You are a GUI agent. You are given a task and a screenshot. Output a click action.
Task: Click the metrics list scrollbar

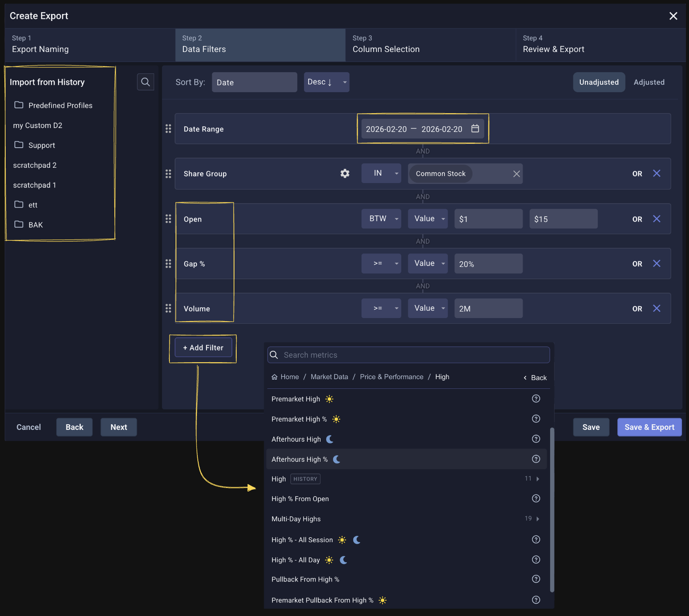(x=552, y=509)
